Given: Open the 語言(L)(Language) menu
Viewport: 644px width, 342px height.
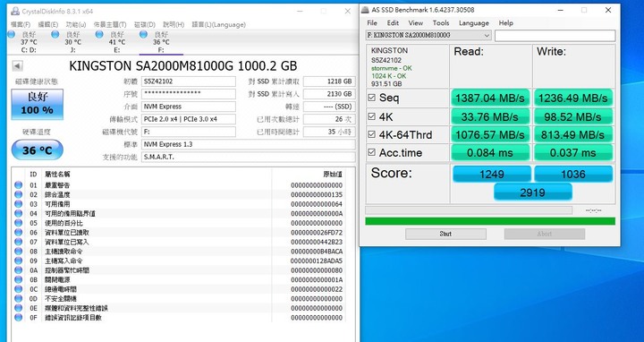Looking at the screenshot, I should click(218, 25).
